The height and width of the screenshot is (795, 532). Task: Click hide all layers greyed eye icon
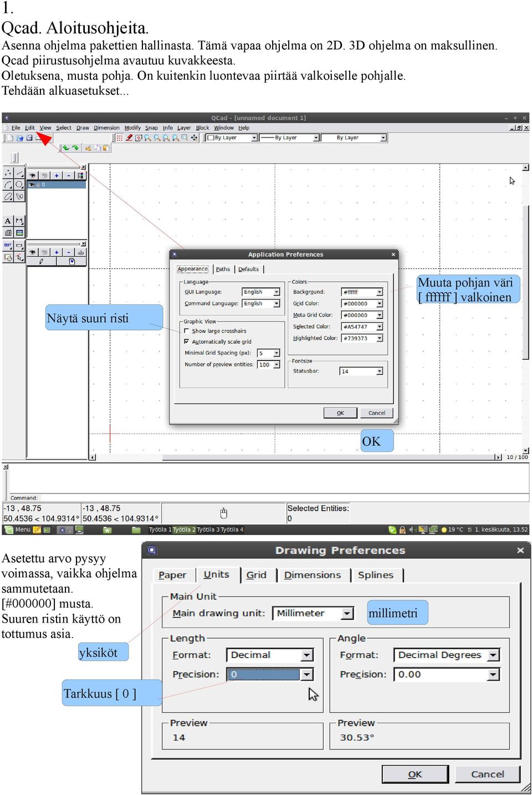[x=44, y=176]
